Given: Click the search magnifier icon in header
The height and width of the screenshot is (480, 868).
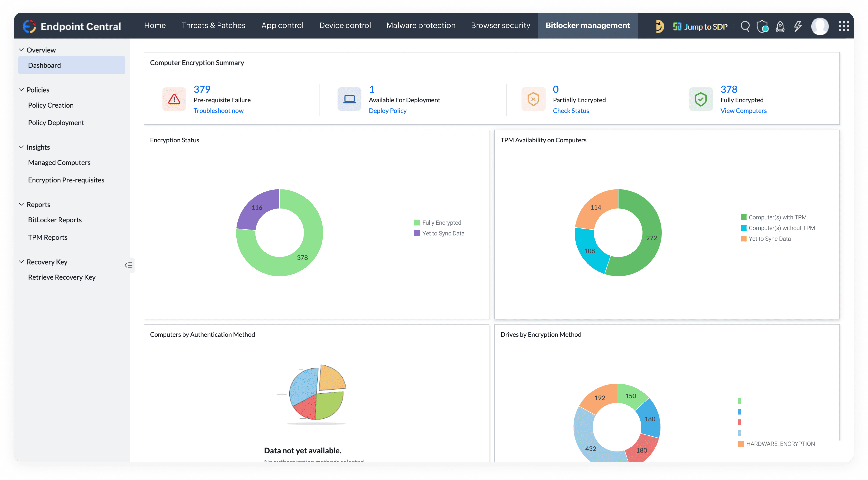Looking at the screenshot, I should coord(745,26).
